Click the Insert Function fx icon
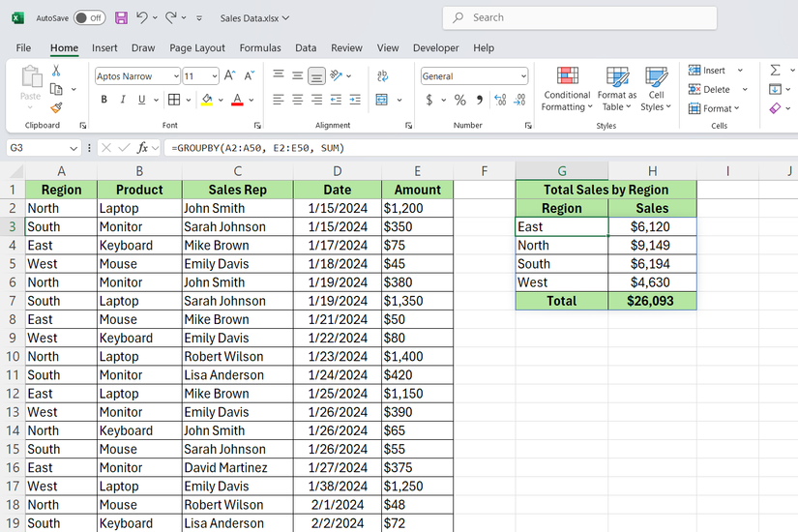The width and height of the screenshot is (798, 532). pyautogui.click(x=142, y=148)
